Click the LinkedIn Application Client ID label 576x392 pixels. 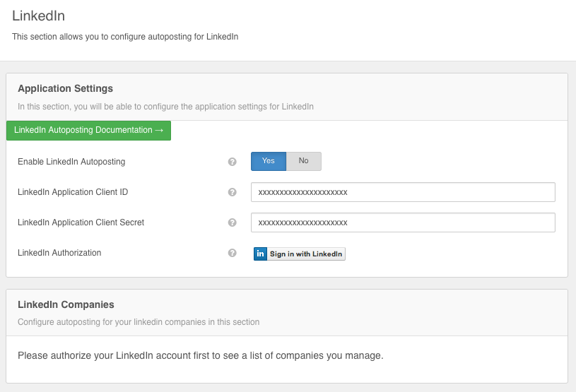pos(73,192)
